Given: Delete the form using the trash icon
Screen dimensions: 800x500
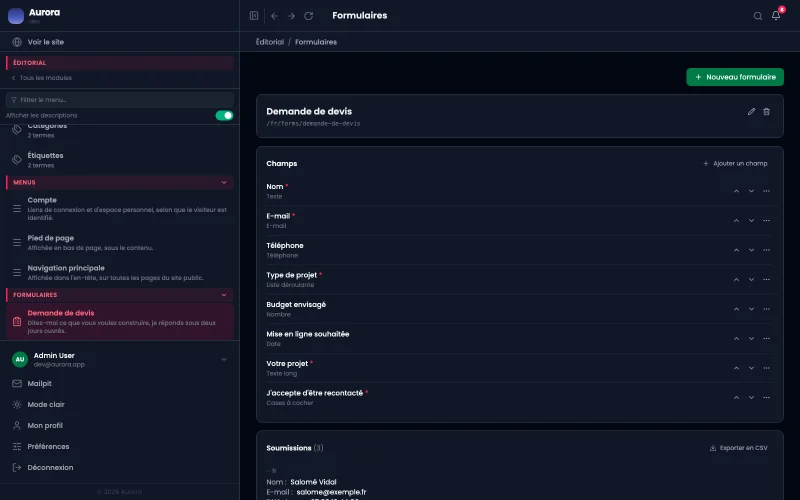Looking at the screenshot, I should tap(766, 111).
